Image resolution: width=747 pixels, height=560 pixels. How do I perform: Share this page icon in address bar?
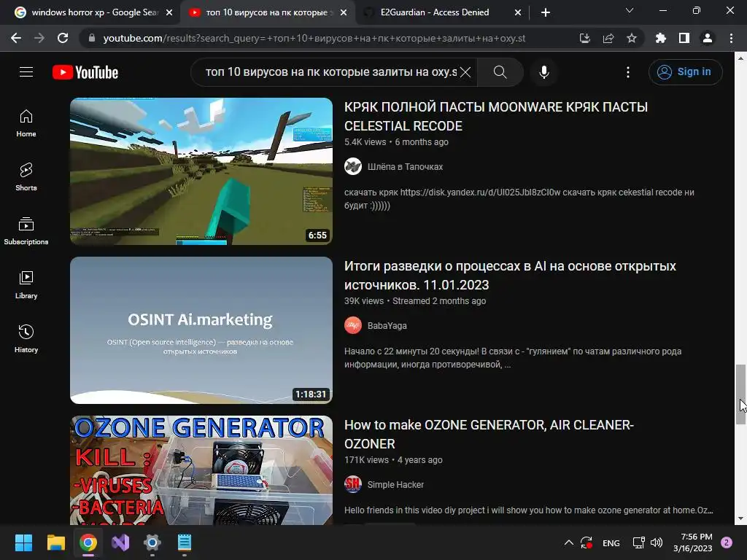pos(608,38)
